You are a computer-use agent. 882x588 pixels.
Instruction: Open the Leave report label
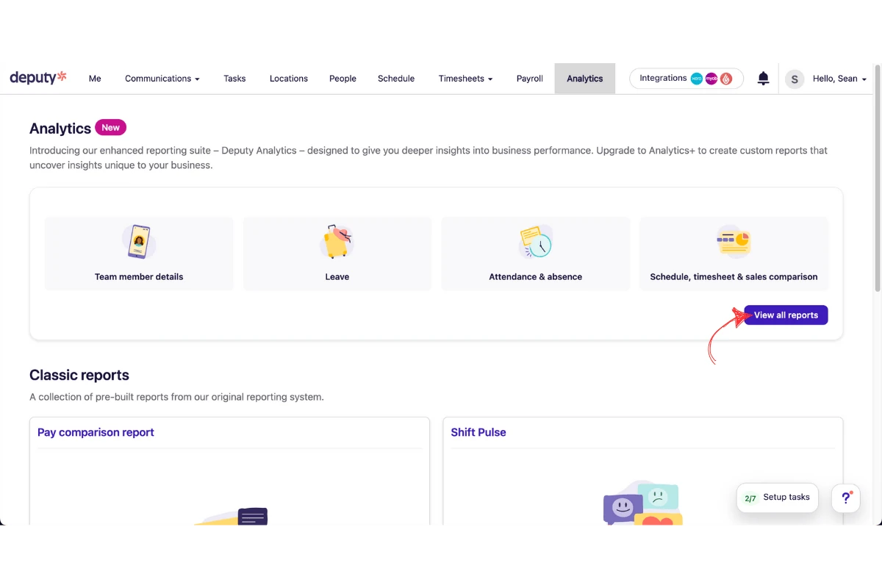pos(337,277)
